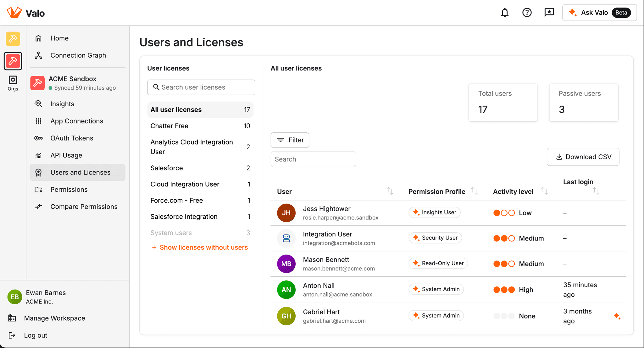
Task: Sort by User column arrows
Action: pyautogui.click(x=390, y=191)
